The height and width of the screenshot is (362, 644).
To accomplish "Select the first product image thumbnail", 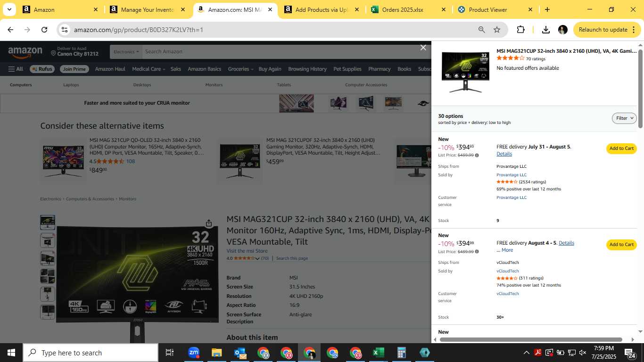I will point(48,222).
